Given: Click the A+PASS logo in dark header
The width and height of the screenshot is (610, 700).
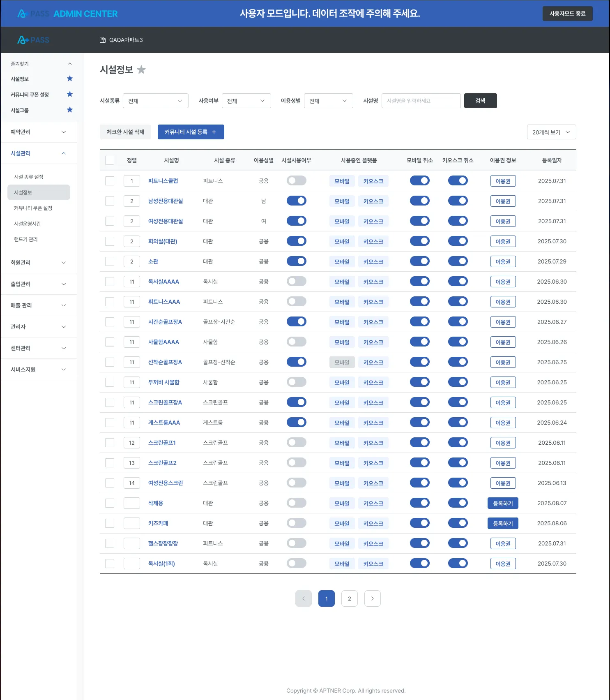Looking at the screenshot, I should point(33,40).
